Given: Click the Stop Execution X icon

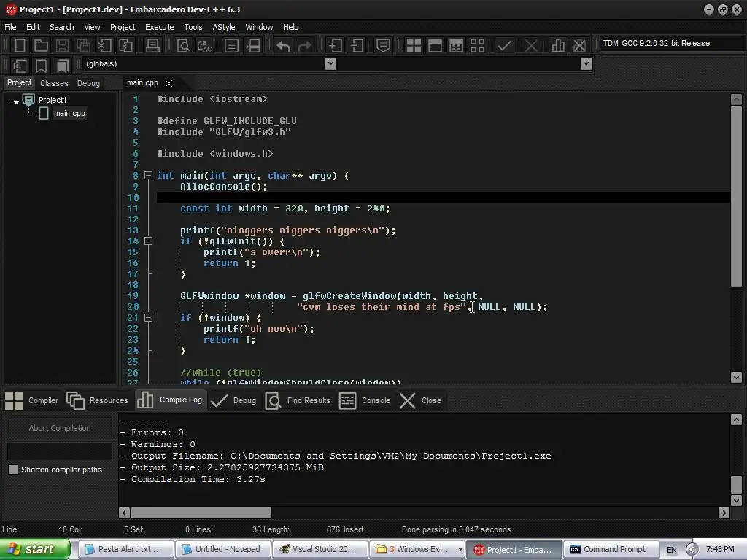Looking at the screenshot, I should (x=531, y=46).
